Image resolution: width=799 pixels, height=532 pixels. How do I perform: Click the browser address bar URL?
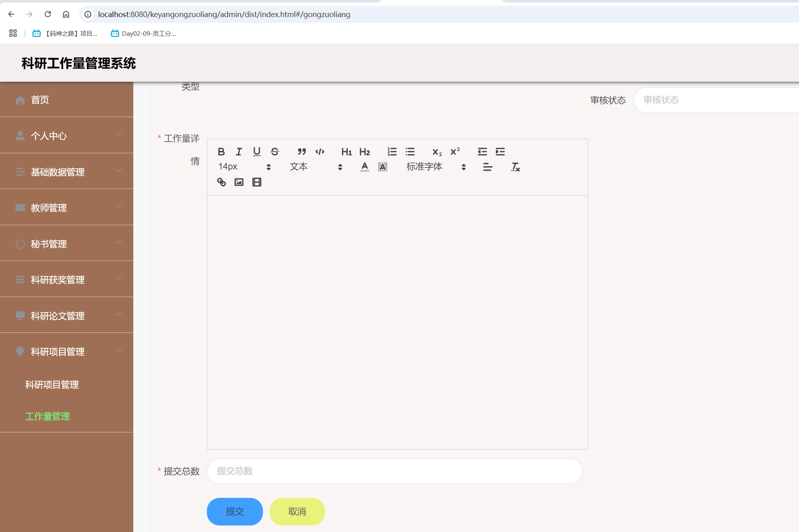[224, 14]
